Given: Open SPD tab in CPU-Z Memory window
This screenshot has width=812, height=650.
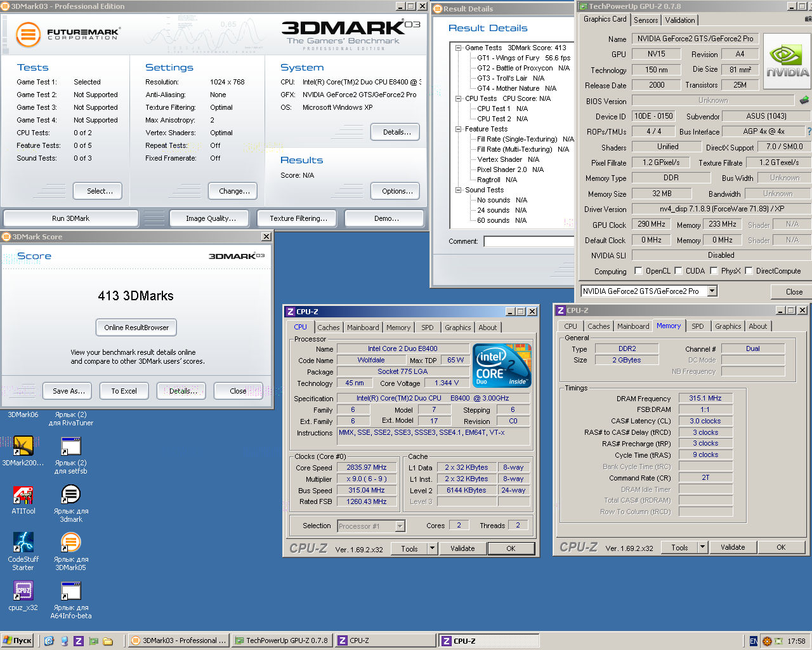Looking at the screenshot, I should [x=698, y=326].
